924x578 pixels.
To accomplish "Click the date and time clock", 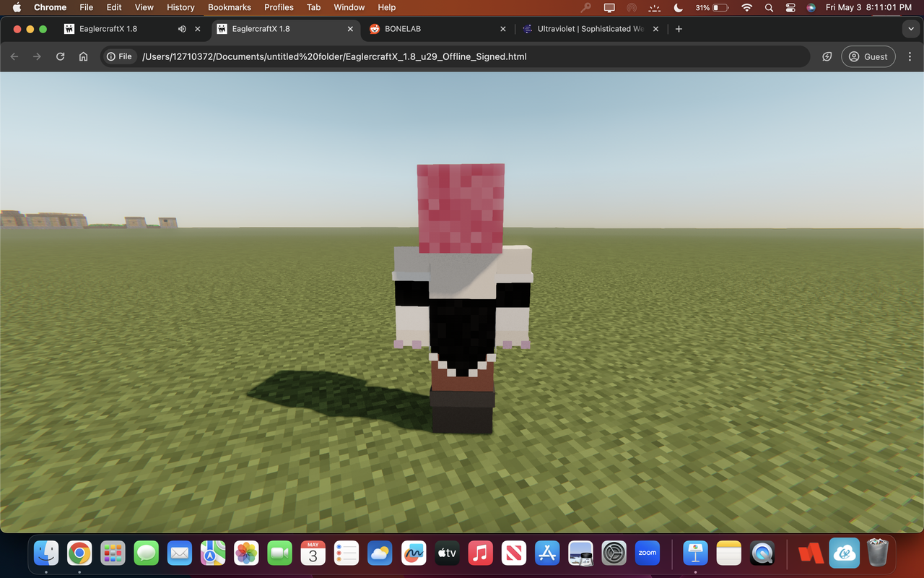I will (868, 7).
